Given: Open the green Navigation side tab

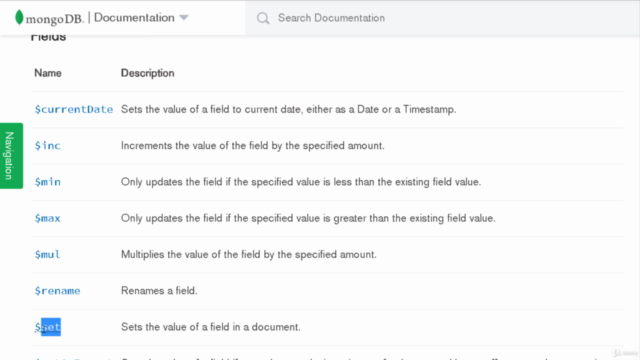Looking at the screenshot, I should click(11, 156).
